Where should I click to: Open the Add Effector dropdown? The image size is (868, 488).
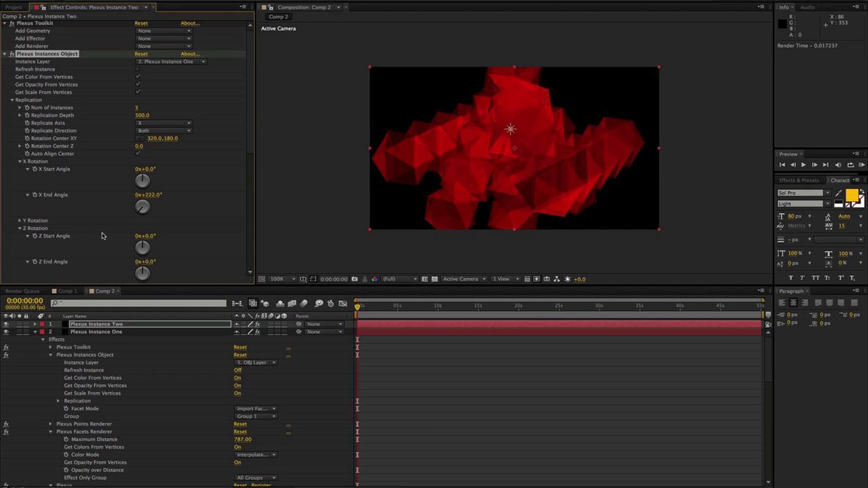pyautogui.click(x=164, y=38)
